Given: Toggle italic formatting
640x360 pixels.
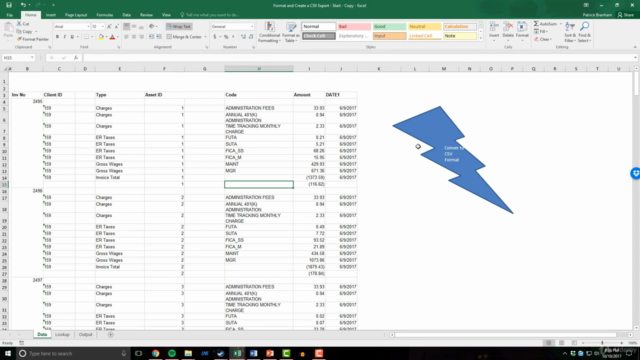Looking at the screenshot, I should pos(64,37).
